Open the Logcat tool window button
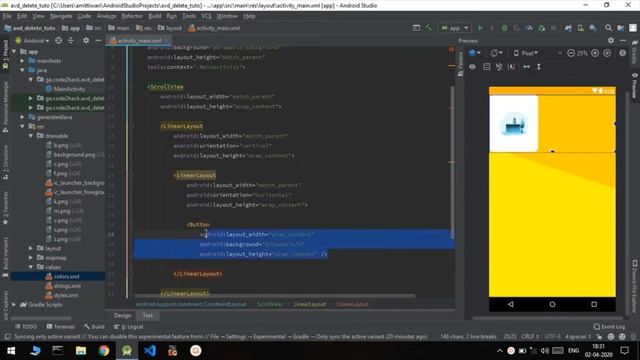640x360 pixels. pos(129,327)
